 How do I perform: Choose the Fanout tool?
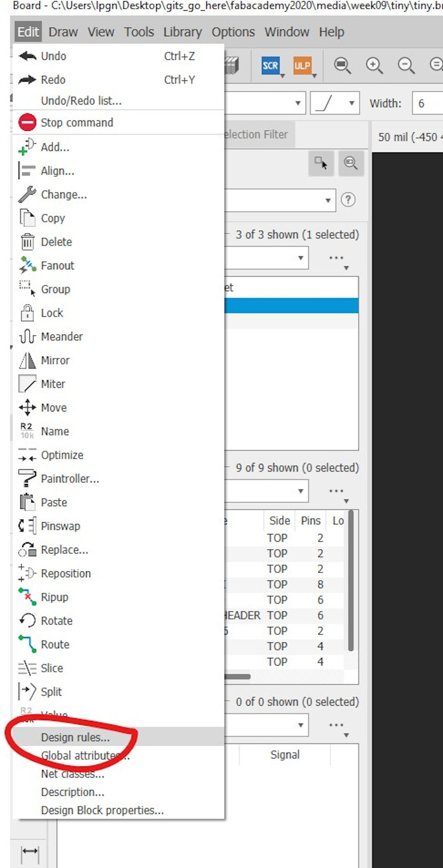coord(119,266)
